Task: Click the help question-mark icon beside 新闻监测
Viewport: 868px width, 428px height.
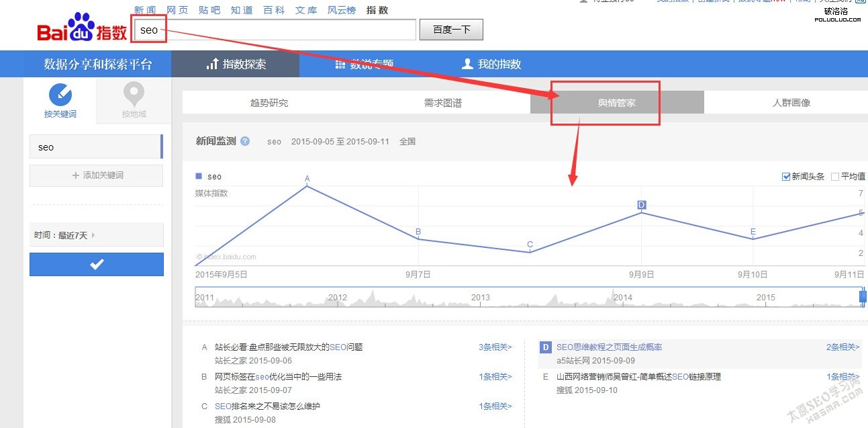Action: [x=245, y=141]
